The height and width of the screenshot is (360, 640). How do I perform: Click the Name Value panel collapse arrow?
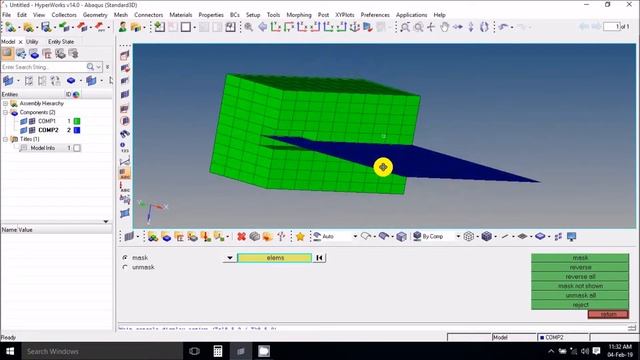[x=106, y=221]
